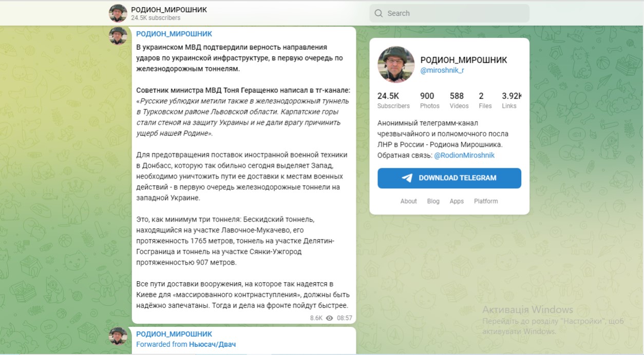Open the Ньюсач/Двач forwarded source link

tap(212, 344)
